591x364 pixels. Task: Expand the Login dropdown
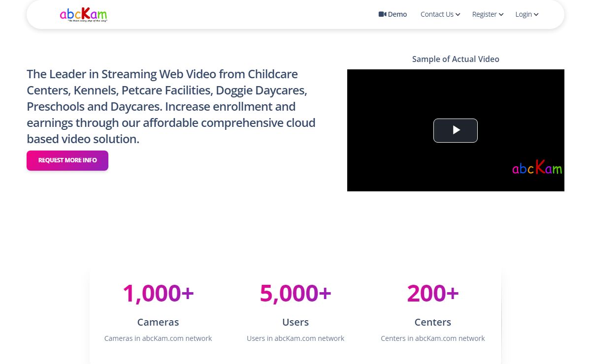[x=527, y=14]
